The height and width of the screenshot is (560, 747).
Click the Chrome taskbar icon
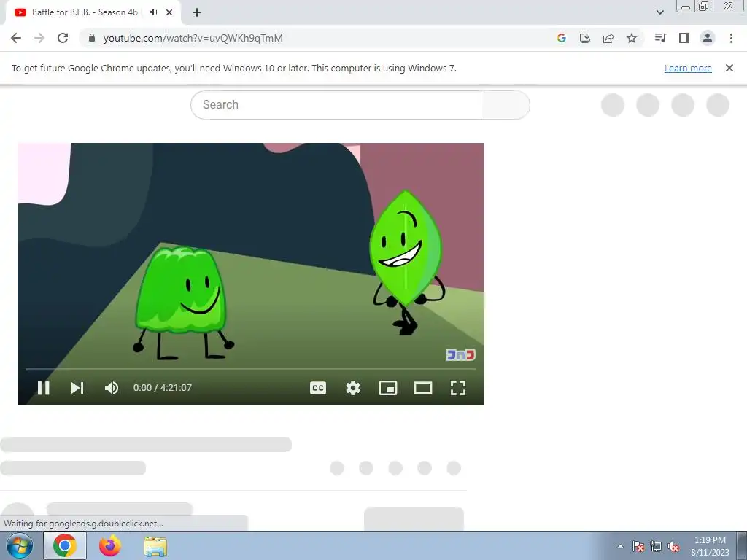click(65, 545)
